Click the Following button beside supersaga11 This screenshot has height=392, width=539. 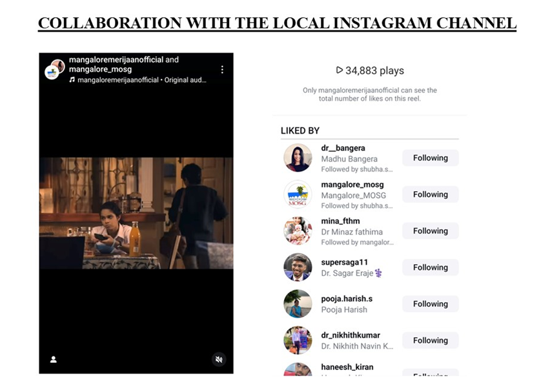point(430,267)
